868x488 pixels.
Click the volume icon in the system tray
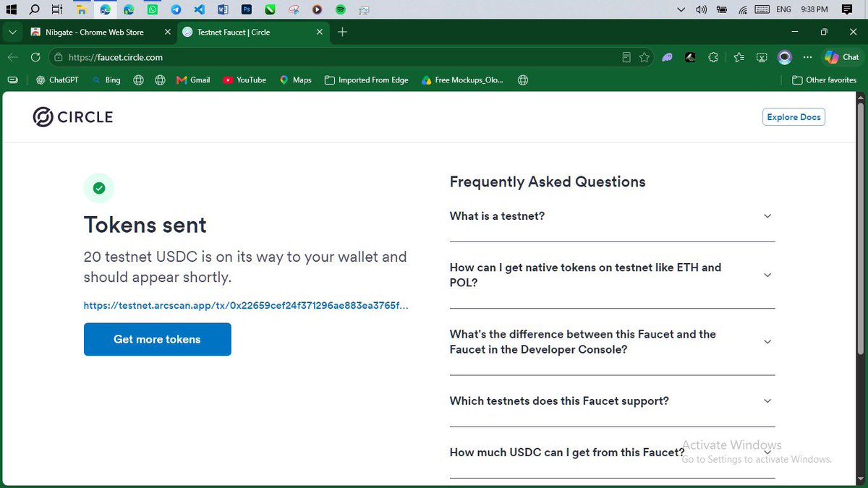coord(701,9)
